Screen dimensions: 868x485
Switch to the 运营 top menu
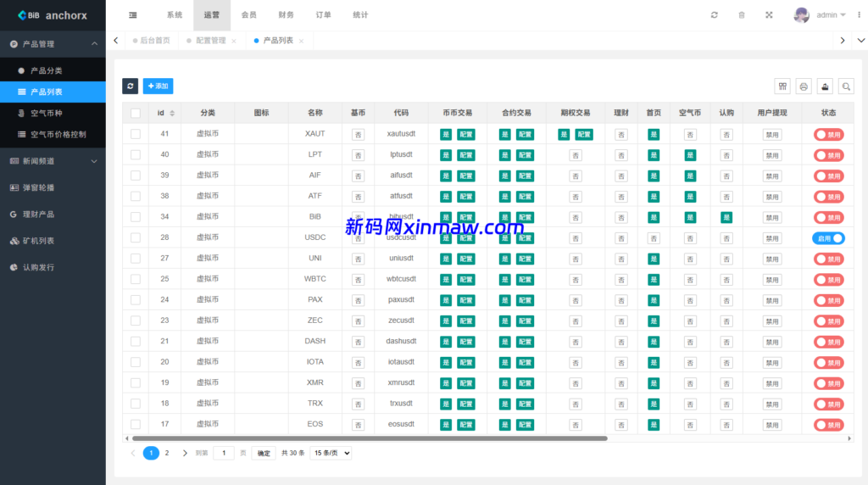pyautogui.click(x=211, y=15)
